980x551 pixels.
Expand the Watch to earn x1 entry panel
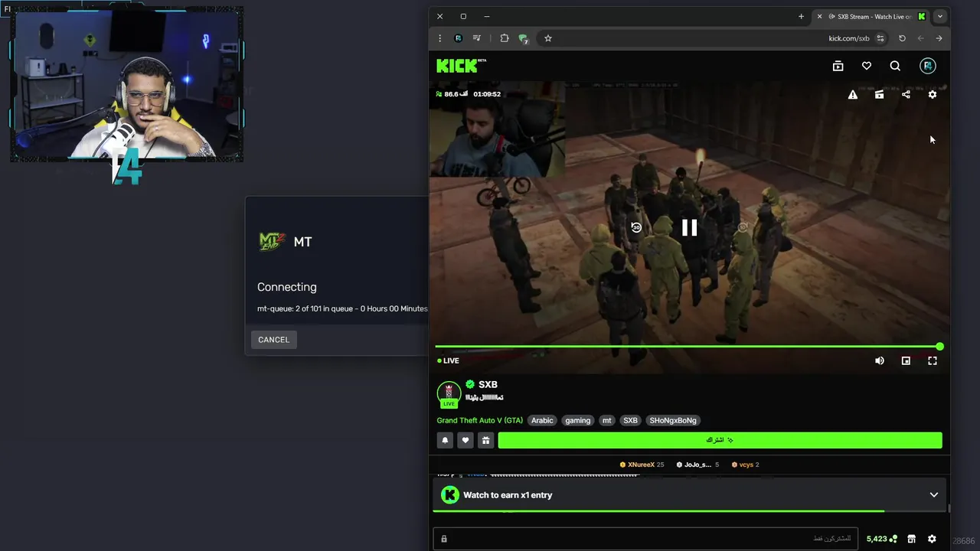click(x=934, y=495)
